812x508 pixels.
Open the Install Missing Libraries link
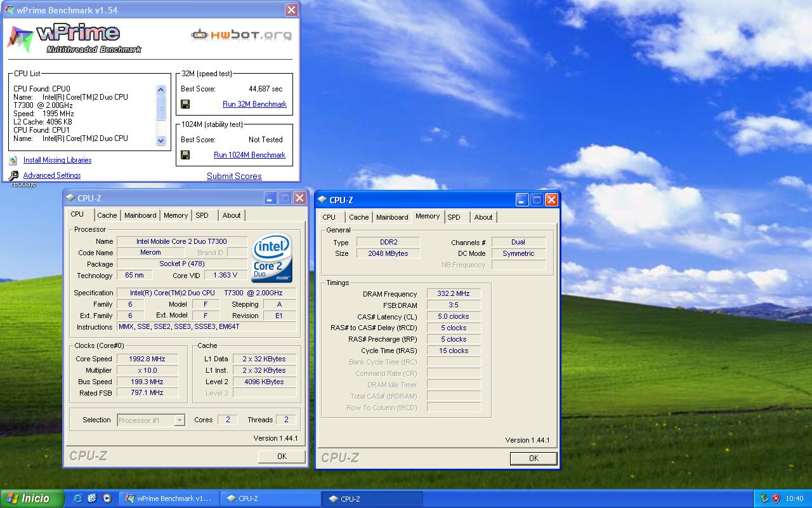57,160
